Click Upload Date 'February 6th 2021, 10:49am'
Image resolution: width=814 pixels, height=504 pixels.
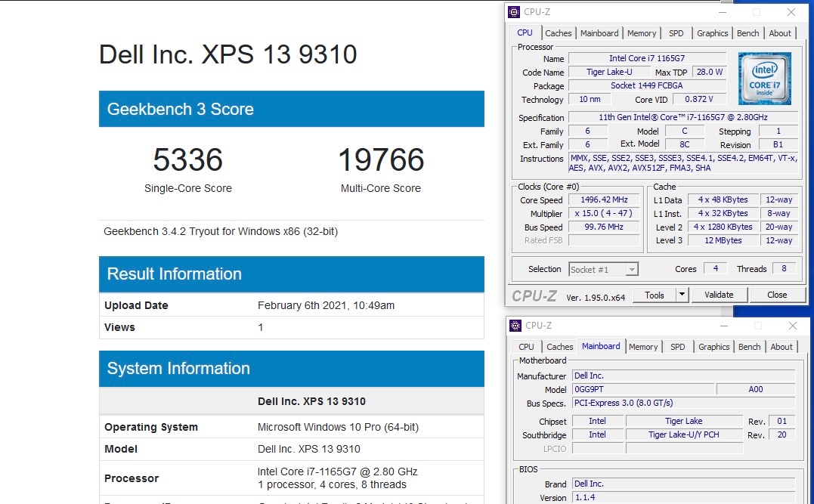[326, 305]
